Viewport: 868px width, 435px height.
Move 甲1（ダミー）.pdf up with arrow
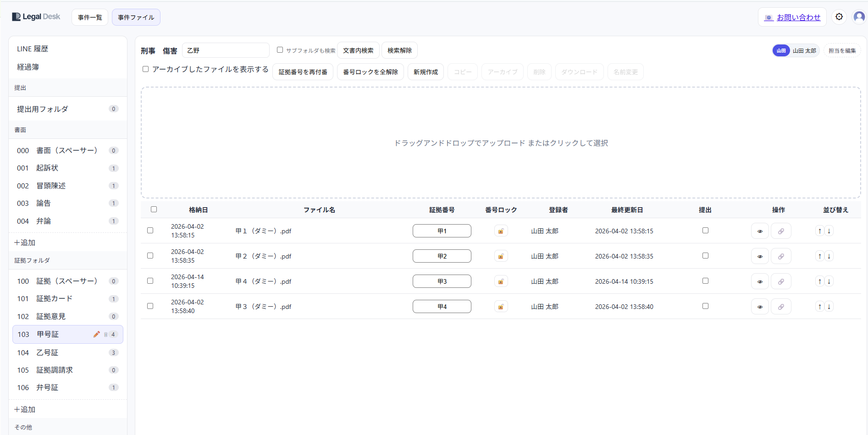coord(820,231)
